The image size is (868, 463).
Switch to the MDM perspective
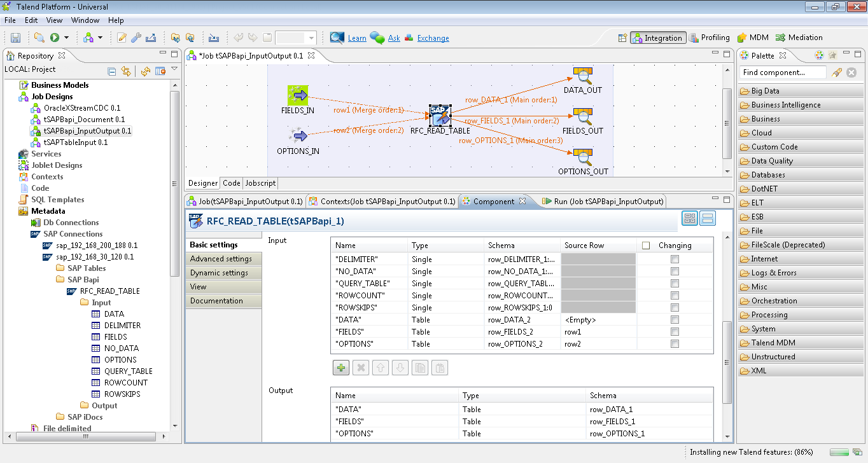[x=753, y=38]
